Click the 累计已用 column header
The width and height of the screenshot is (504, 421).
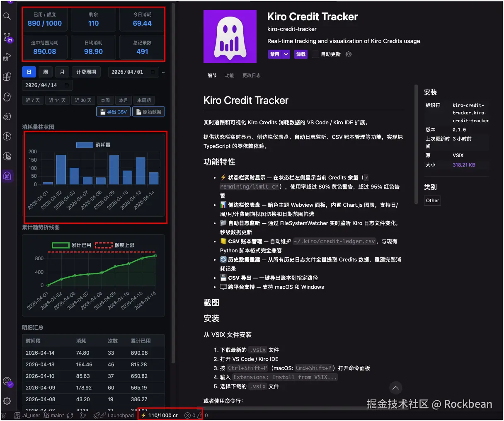point(141,341)
